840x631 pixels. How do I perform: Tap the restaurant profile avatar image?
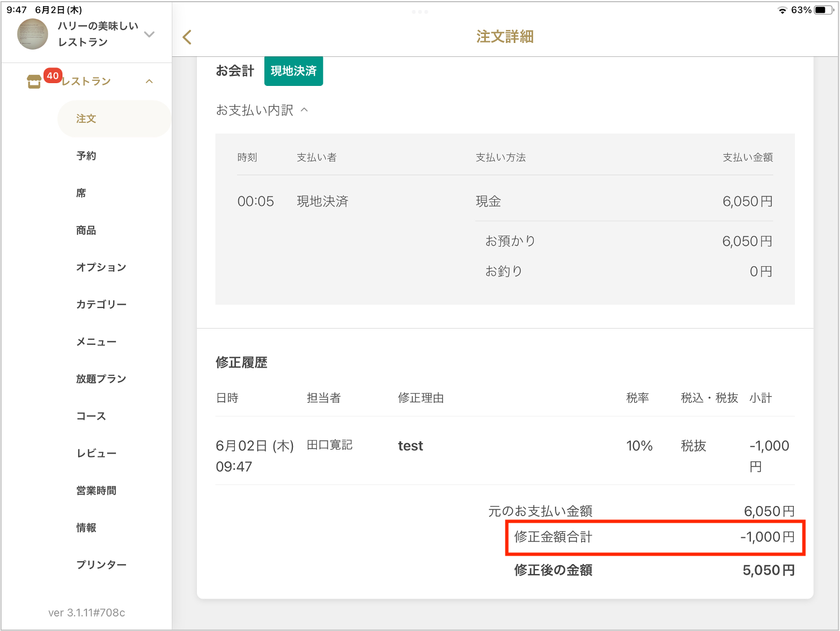[33, 34]
